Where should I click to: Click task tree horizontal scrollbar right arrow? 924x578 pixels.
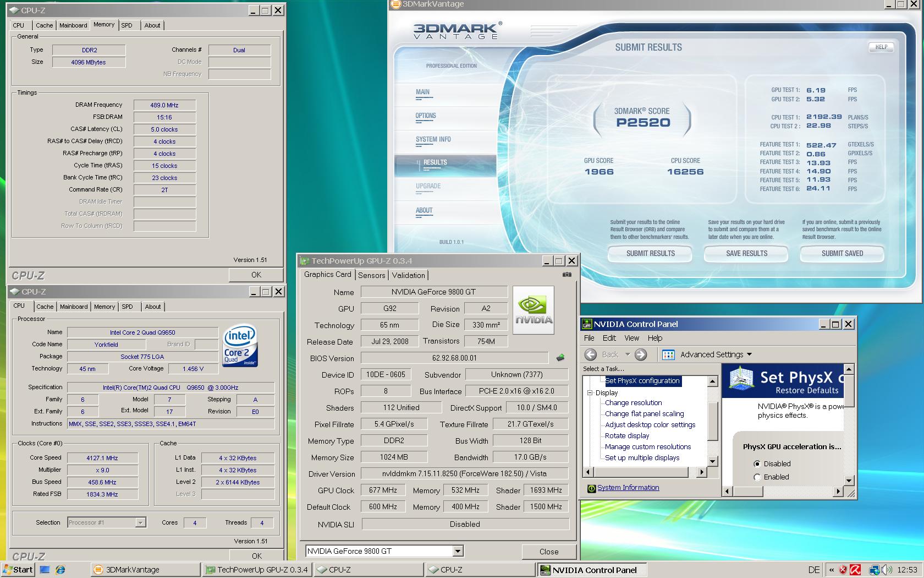click(701, 472)
